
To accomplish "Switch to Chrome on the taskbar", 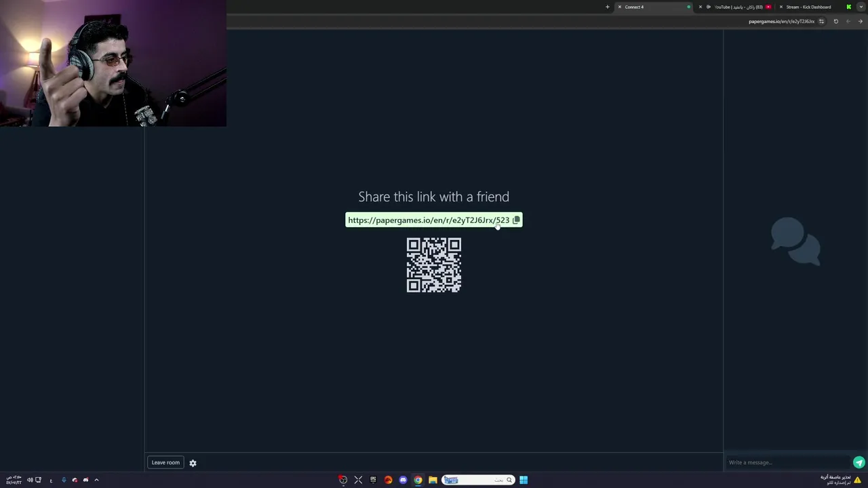I will pyautogui.click(x=418, y=480).
